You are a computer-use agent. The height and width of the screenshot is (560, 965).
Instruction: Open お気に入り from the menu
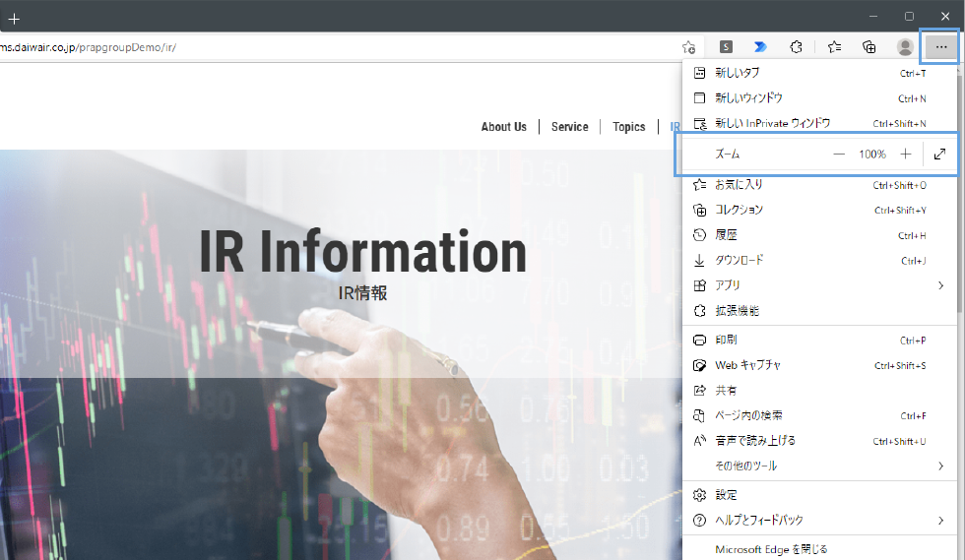[x=819, y=185]
